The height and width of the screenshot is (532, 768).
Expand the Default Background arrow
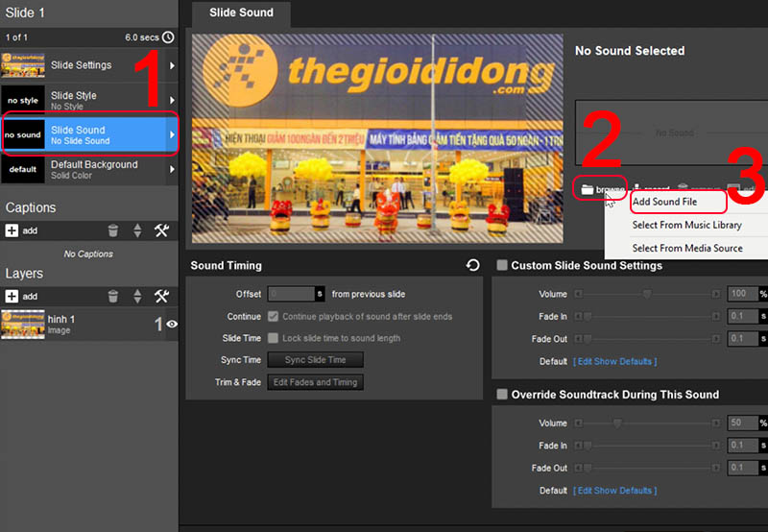[172, 170]
